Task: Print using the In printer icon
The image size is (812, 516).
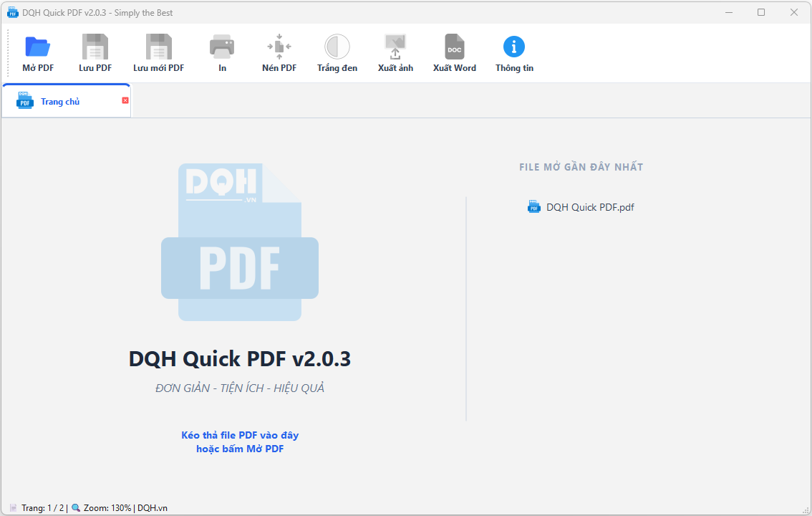Action: pos(222,47)
